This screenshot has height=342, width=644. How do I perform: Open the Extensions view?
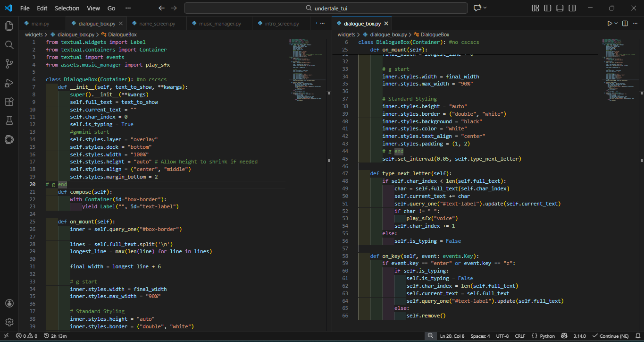click(x=9, y=102)
